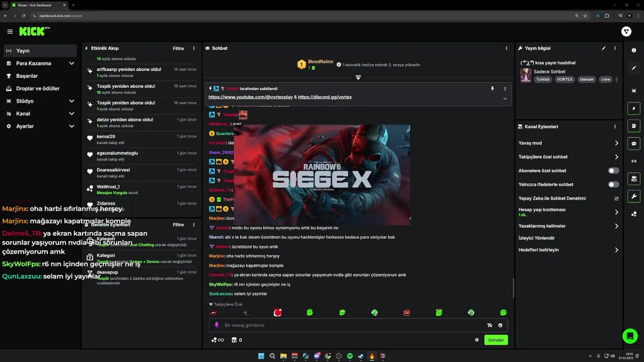Open the Kanal Eylemleri three-dot menu
This screenshot has width=644, height=362.
click(x=615, y=127)
